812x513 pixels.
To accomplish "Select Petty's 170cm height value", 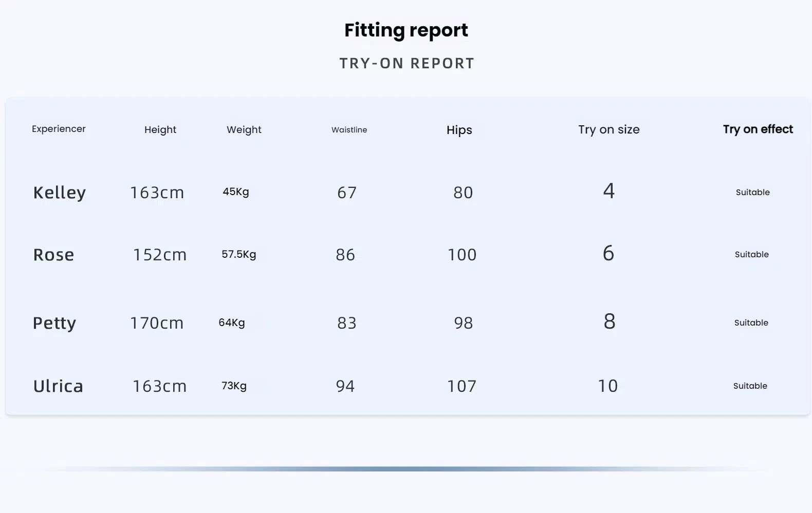I will (x=157, y=323).
